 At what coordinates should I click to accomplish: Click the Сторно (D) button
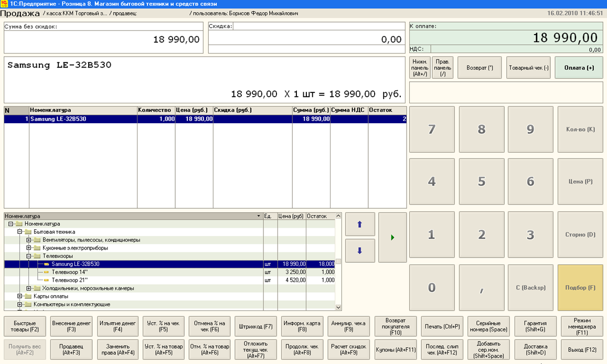pyautogui.click(x=580, y=234)
